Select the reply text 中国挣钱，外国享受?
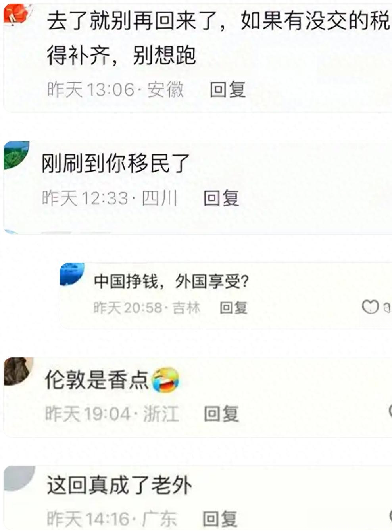This screenshot has height=532, width=392. click(x=171, y=281)
